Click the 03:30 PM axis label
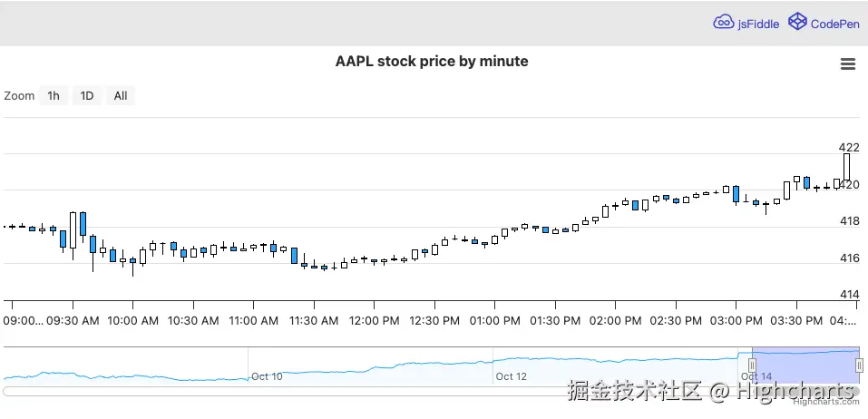The height and width of the screenshot is (419, 868). (796, 320)
